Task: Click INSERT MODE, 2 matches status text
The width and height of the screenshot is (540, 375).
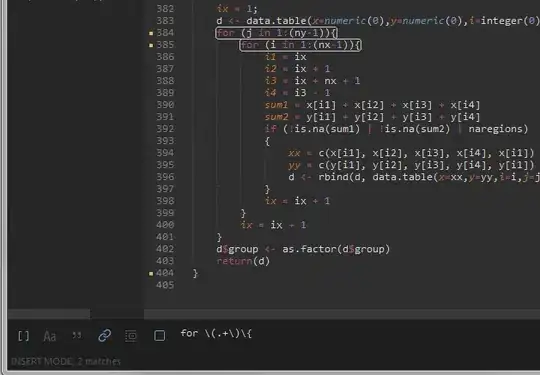Action: click(66, 362)
